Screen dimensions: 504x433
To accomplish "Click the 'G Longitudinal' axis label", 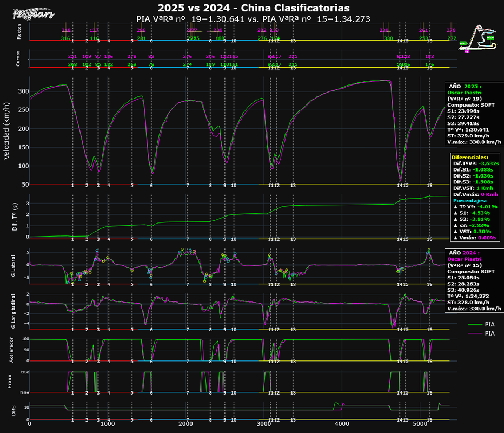I will pos(13,311).
